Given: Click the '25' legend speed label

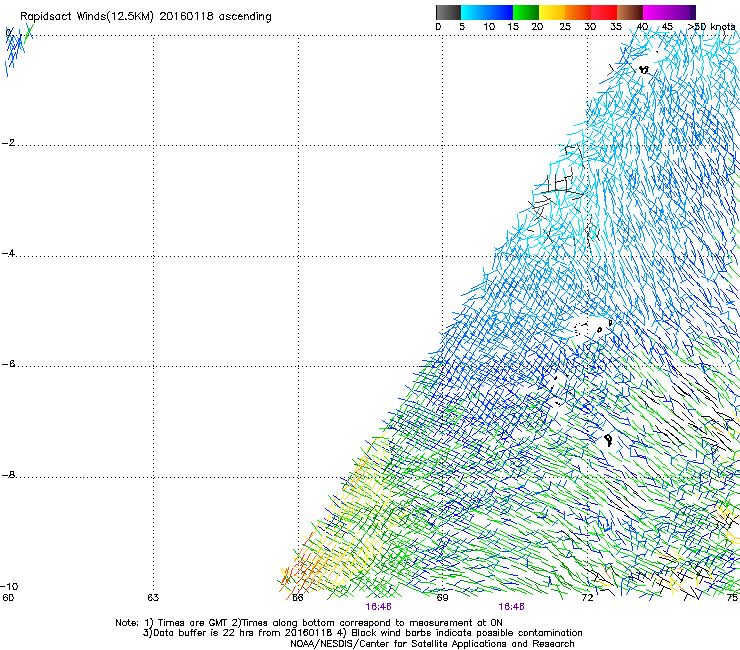Looking at the screenshot, I should [565, 27].
